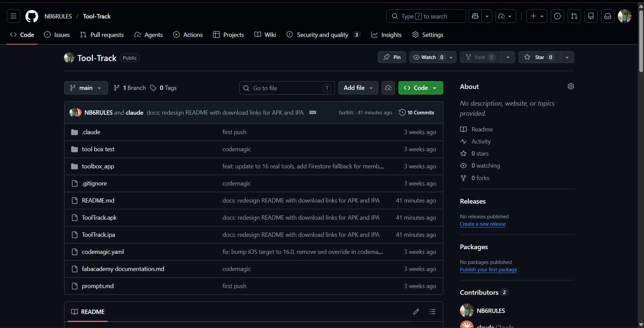Open the faafbfc commit hash link
The width and height of the screenshot is (644, 328).
pyautogui.click(x=346, y=113)
